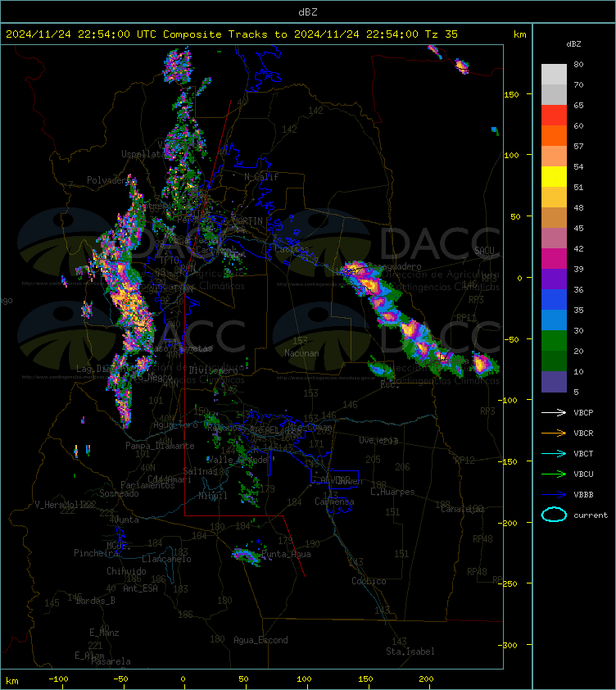Click the 'Sosneado' map label
Screen dimensions: 616x690
coord(119,493)
